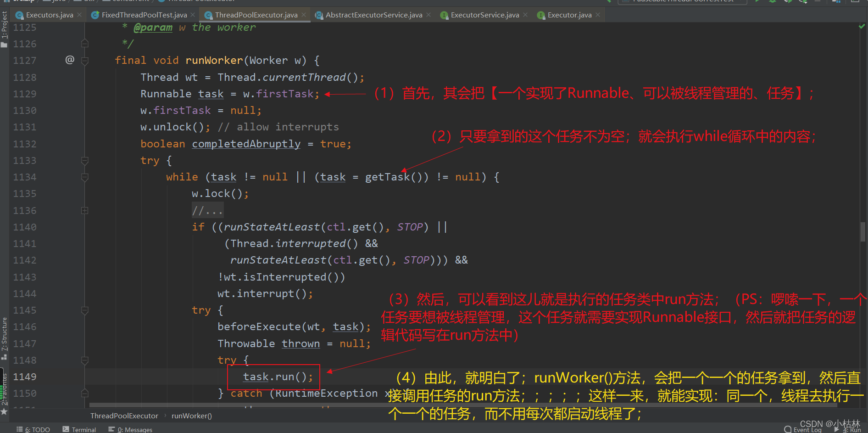Click RuntimeException on line 1150
868x433 pixels.
(x=326, y=393)
